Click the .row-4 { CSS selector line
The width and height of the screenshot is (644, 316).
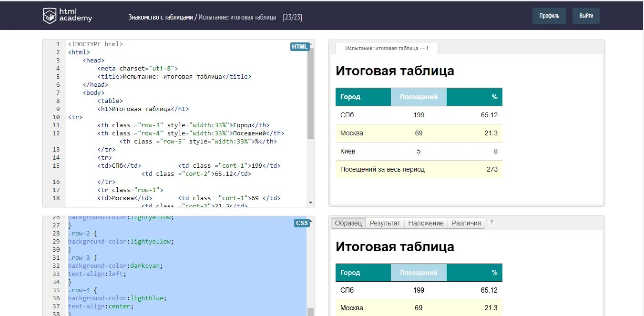[x=82, y=290]
